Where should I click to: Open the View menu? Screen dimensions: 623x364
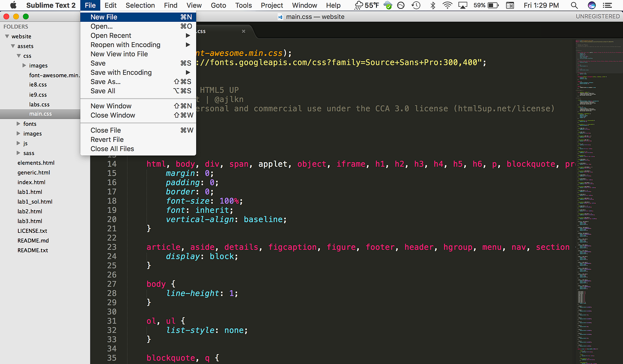click(x=194, y=5)
